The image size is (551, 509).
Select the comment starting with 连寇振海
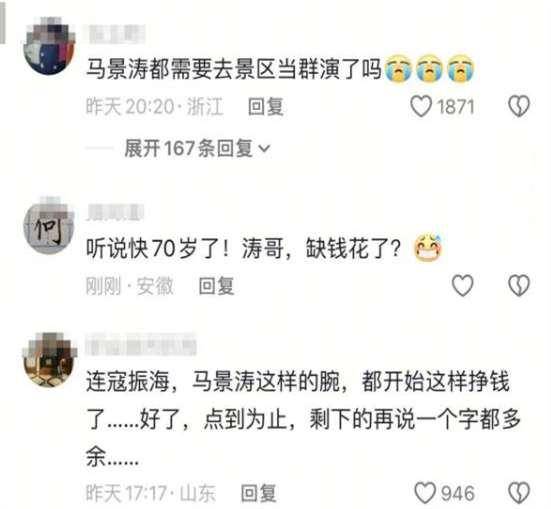pyautogui.click(x=303, y=419)
